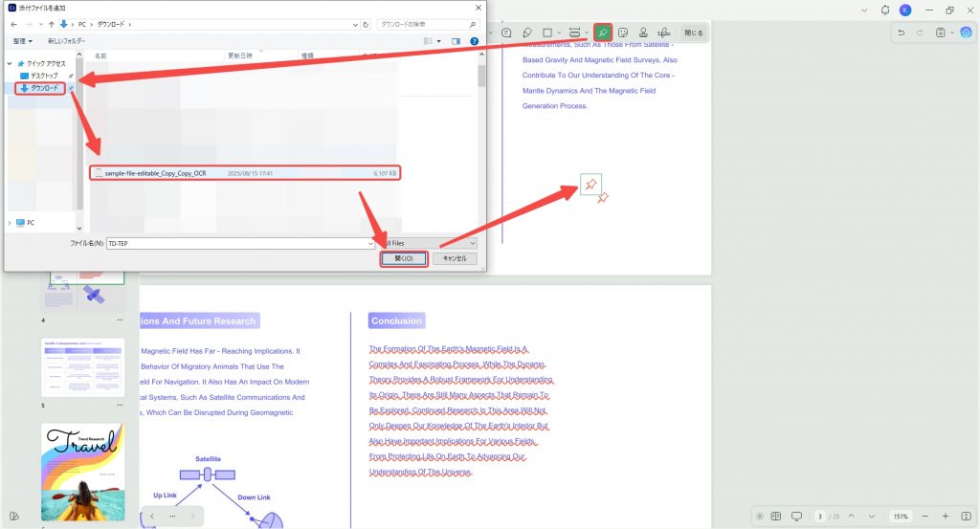Screen dimensions: 980x529
Task: Go back in the file dialog
Action: [13, 24]
